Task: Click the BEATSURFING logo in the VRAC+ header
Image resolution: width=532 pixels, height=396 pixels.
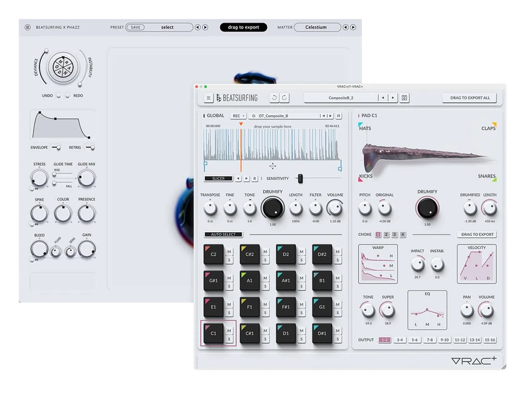Action: pos(237,98)
